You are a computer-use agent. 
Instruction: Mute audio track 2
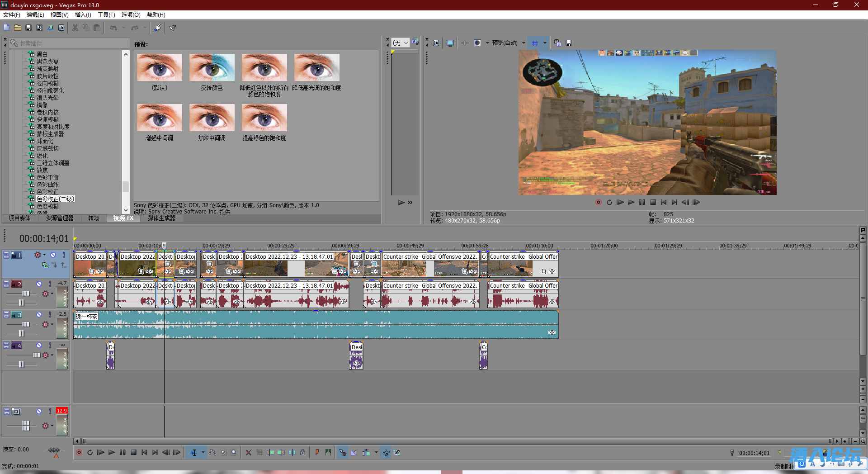[39, 284]
